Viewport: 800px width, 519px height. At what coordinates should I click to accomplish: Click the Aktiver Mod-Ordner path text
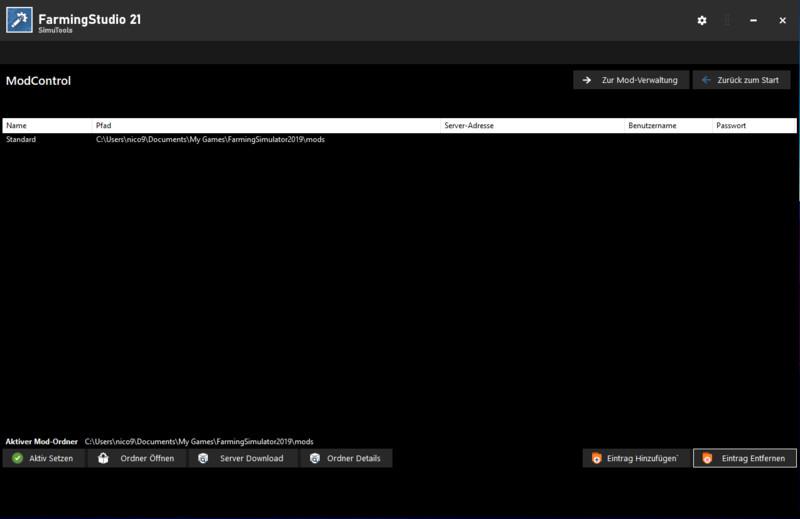tap(199, 441)
